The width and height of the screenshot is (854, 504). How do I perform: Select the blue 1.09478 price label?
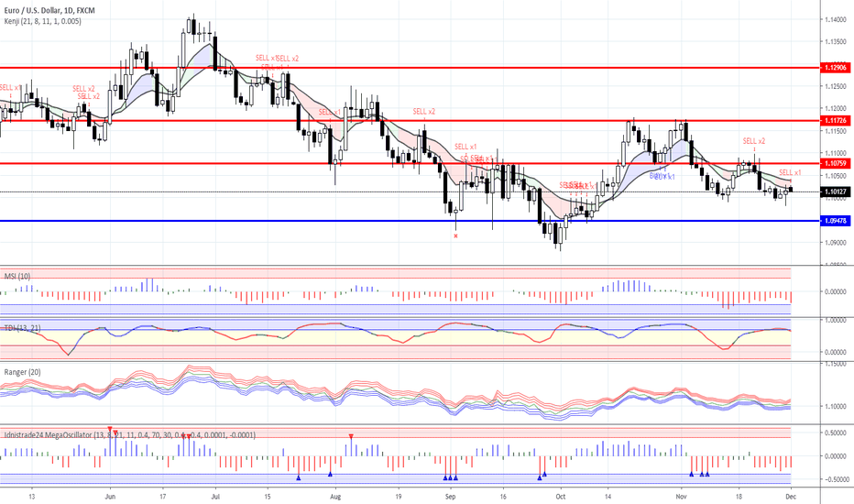pyautogui.click(x=835, y=221)
